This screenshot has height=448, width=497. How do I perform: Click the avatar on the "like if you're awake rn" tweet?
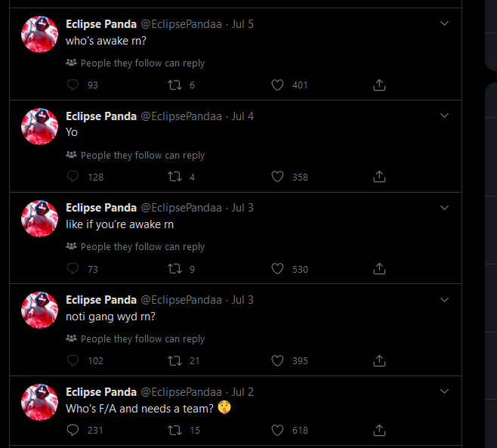point(40,218)
